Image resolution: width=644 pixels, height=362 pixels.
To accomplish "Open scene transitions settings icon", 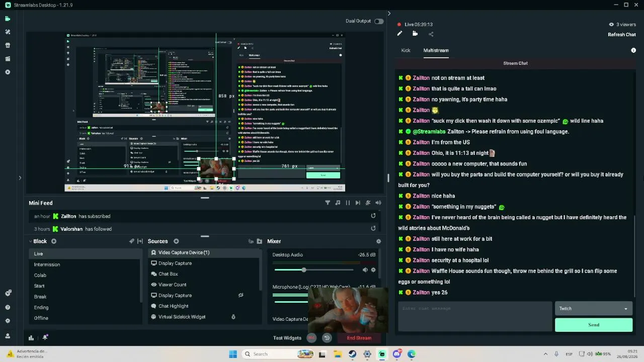I will [x=140, y=241].
